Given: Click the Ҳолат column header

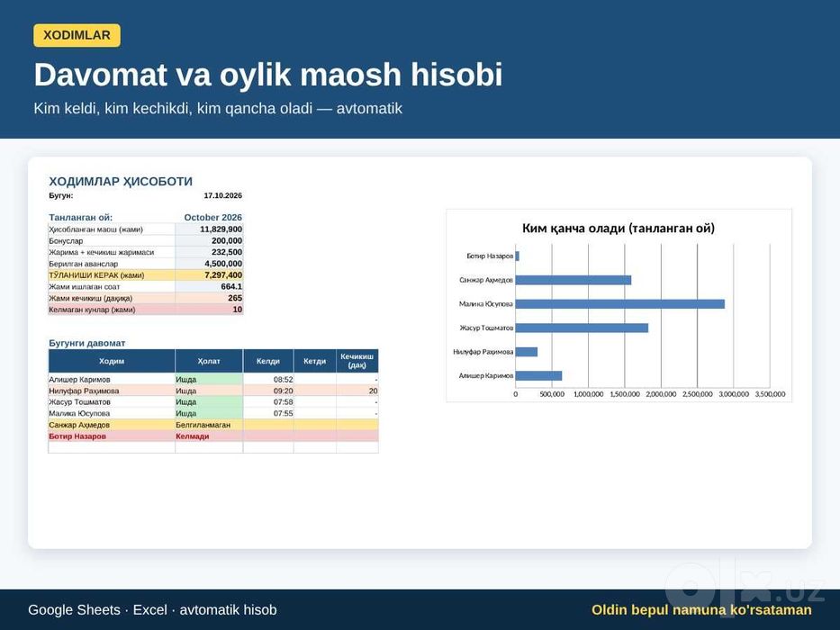Looking at the screenshot, I should click(x=209, y=361).
